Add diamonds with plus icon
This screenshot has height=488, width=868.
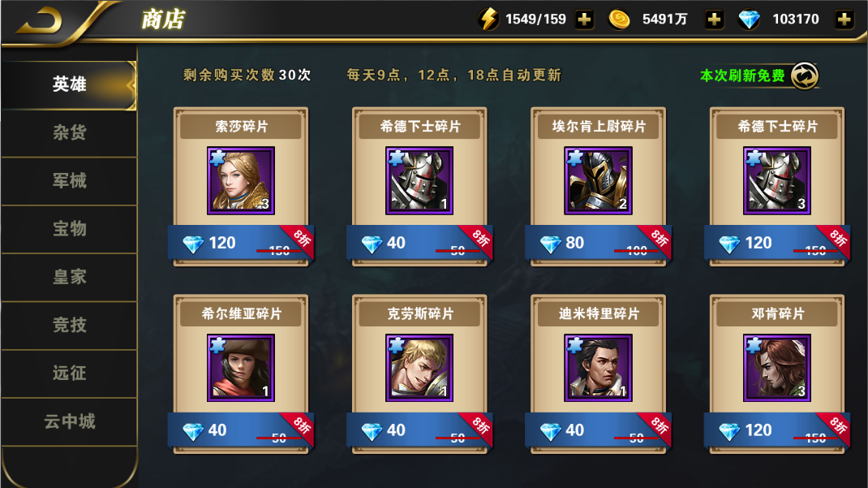(844, 19)
